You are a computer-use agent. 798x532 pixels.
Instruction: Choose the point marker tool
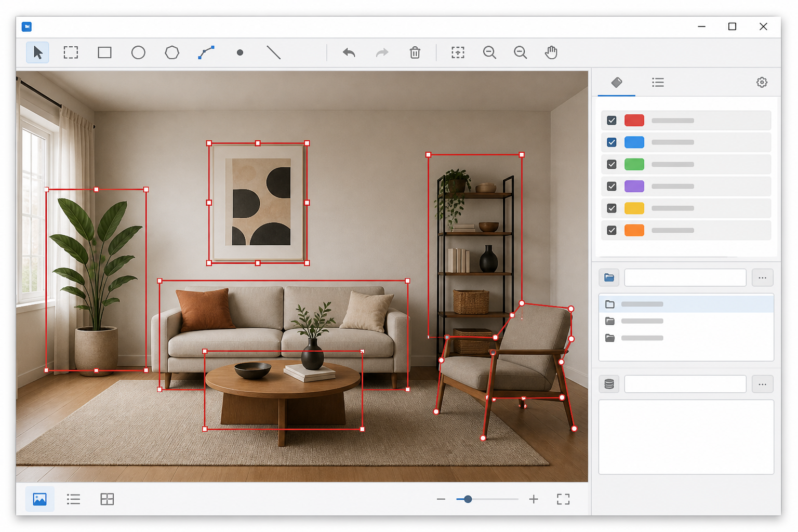[x=240, y=52]
